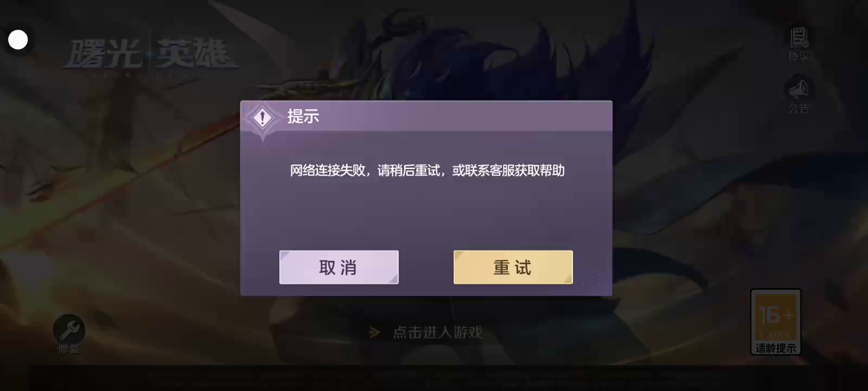868x391 pixels.
Task: Tap the 点击进入游戏 enter game text
Action: pos(437,332)
